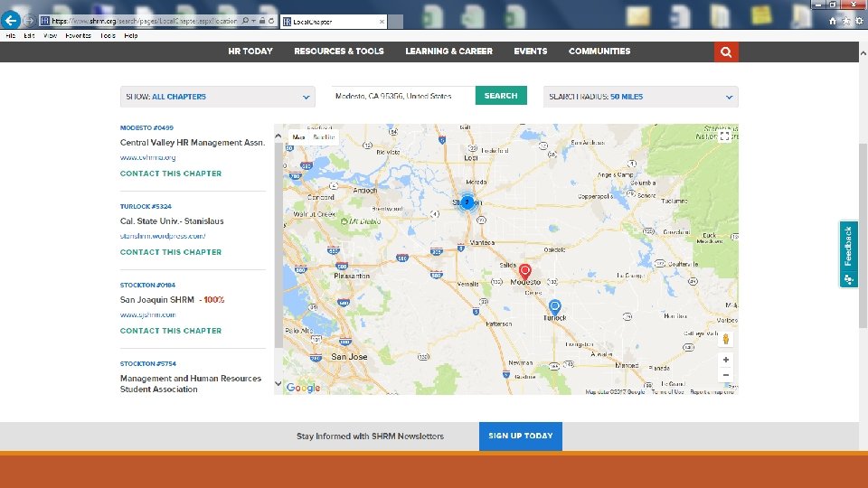Viewport: 868px width, 488px height.
Task: Open the browser Favorites menu
Action: pyautogui.click(x=78, y=35)
